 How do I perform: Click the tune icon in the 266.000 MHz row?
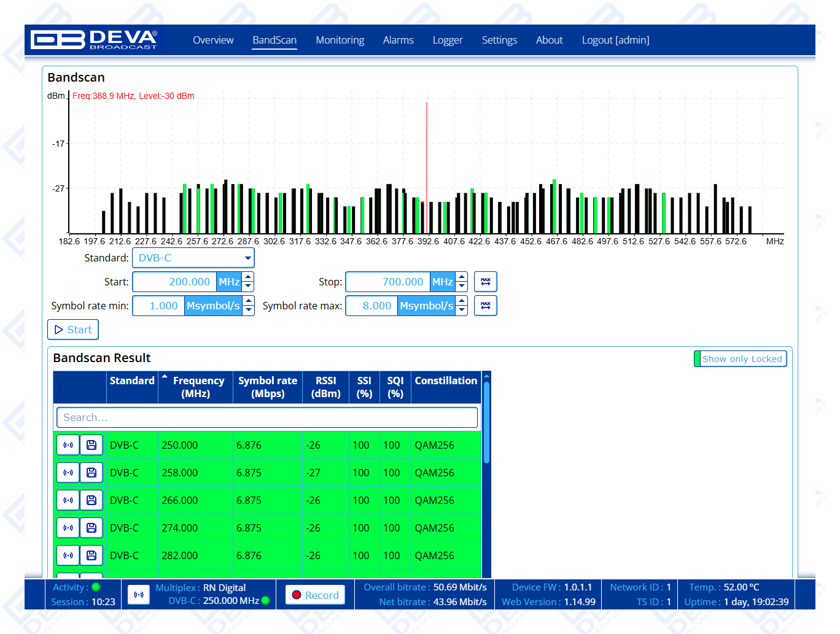tap(68, 500)
